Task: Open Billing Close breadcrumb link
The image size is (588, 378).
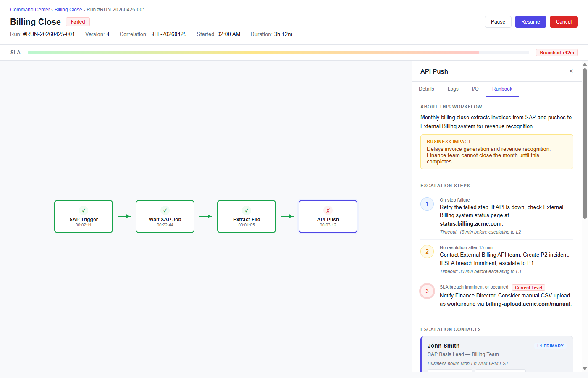Action: [68, 10]
